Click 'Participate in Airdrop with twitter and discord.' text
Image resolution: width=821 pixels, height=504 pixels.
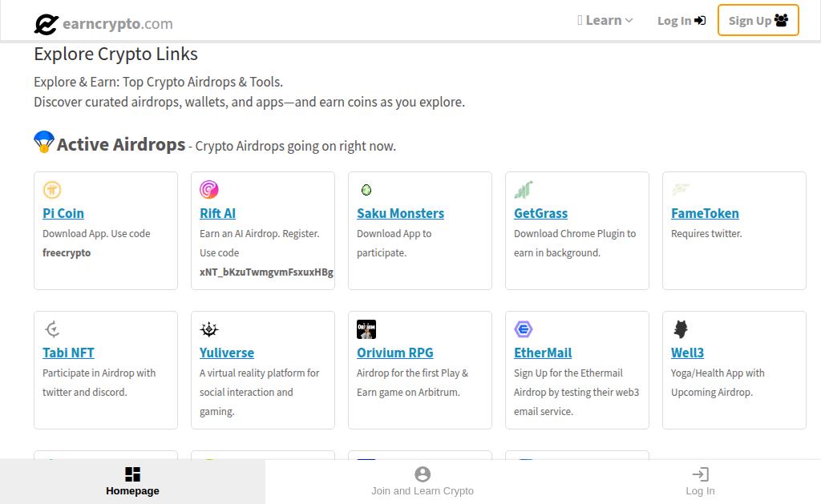(x=99, y=382)
